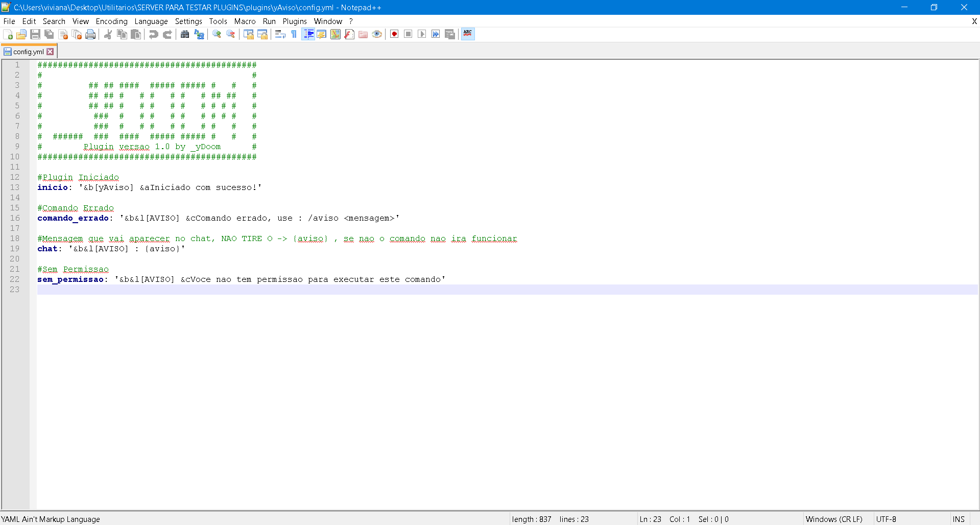
Task: Click the Redo arrow icon
Action: pos(168,34)
